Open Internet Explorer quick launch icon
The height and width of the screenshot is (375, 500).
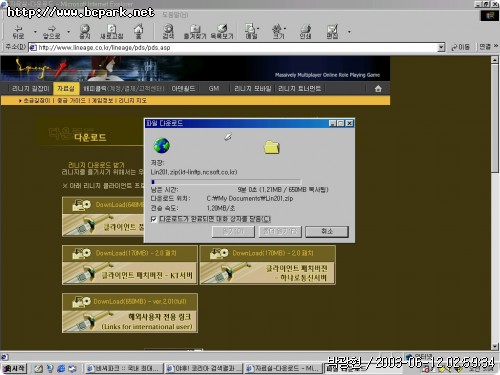point(61,368)
